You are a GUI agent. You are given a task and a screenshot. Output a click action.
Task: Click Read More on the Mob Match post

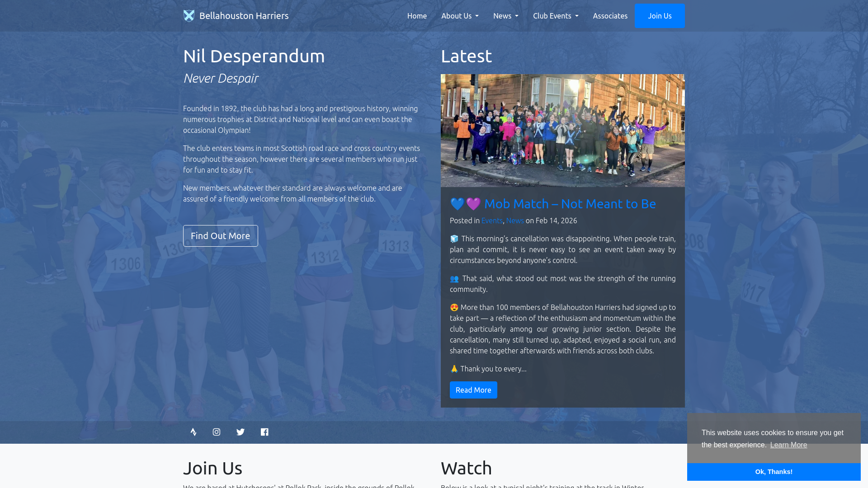(x=473, y=390)
